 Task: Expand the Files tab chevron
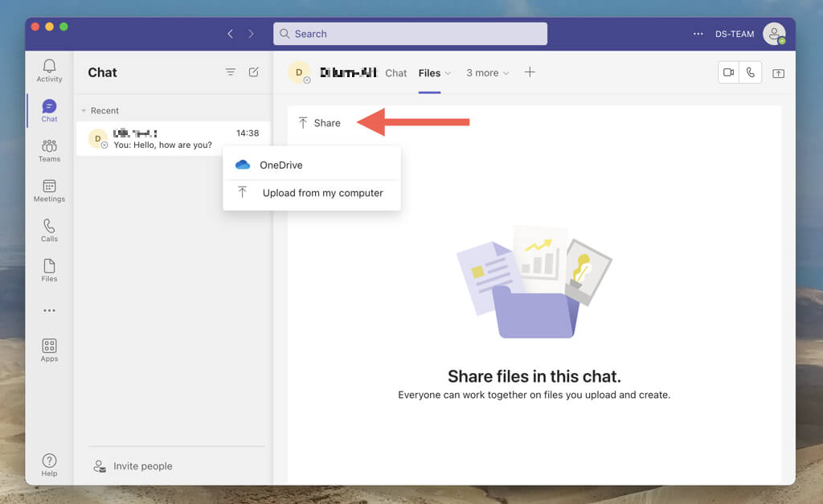tap(448, 73)
